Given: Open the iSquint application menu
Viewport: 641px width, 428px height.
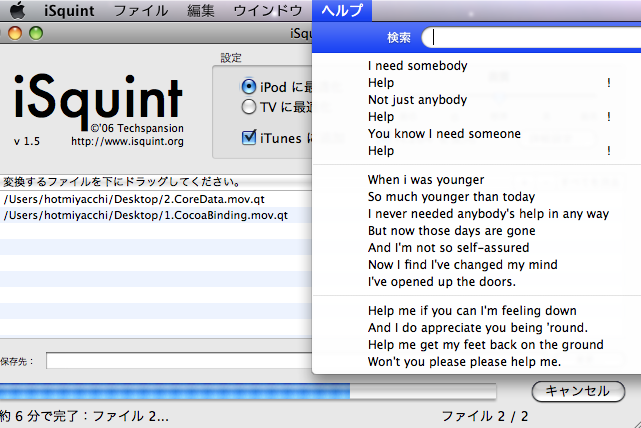Looking at the screenshot, I should [x=69, y=10].
